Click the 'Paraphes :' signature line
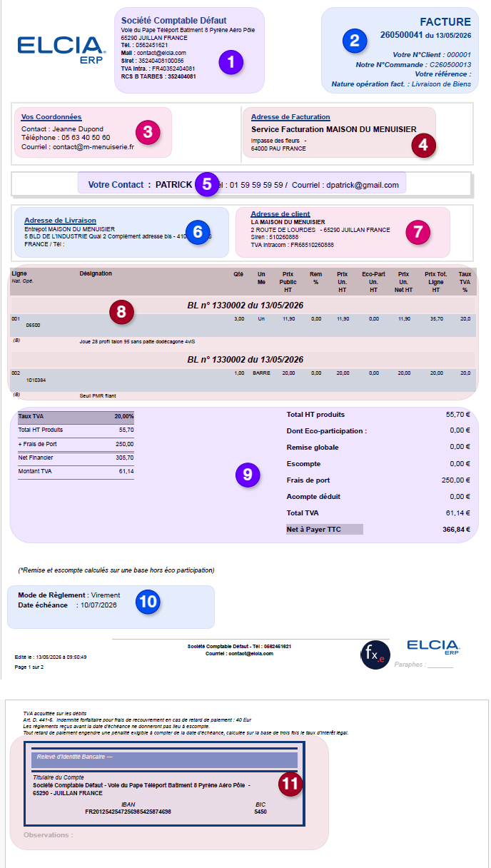491x868 pixels. point(424,665)
